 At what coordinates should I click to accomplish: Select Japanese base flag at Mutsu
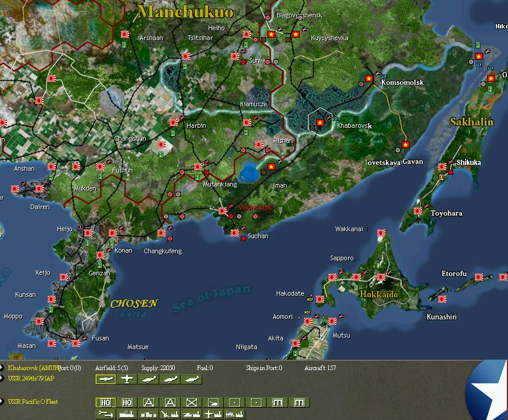tap(332, 321)
